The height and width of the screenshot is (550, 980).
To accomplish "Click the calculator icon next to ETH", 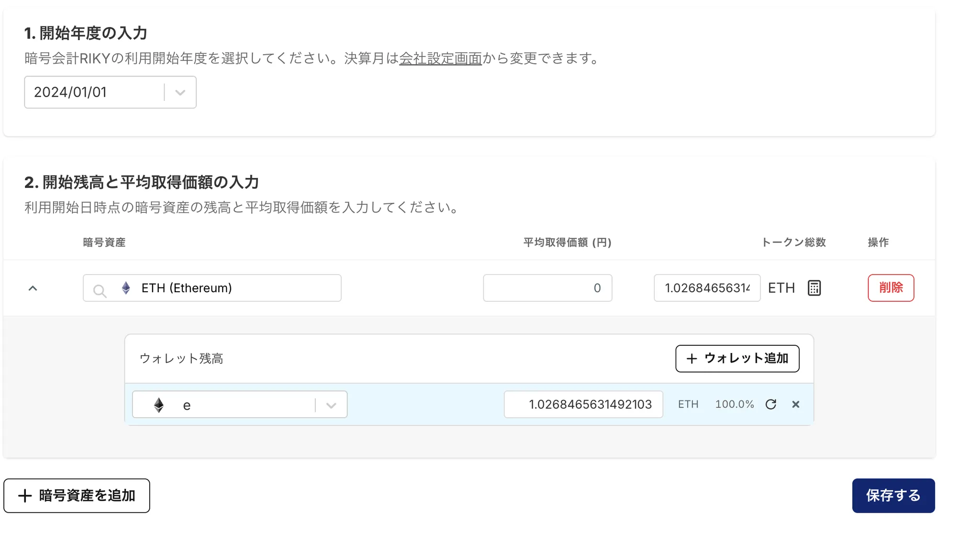I will pos(814,288).
